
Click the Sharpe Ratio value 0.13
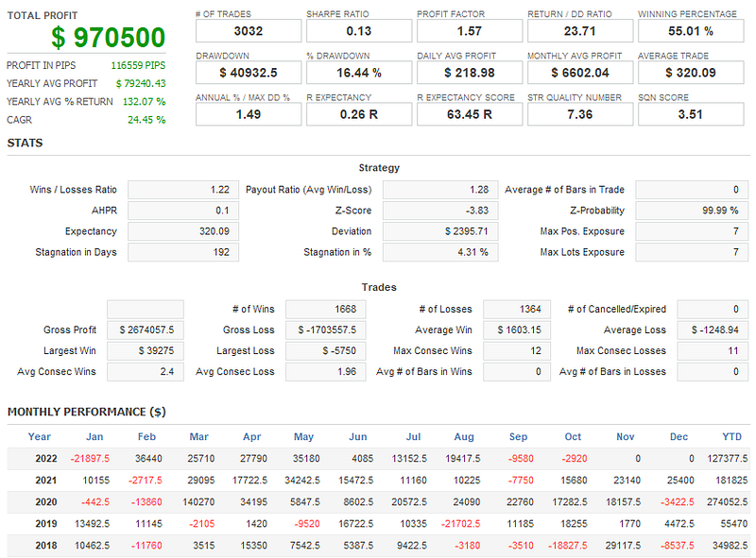click(x=359, y=31)
